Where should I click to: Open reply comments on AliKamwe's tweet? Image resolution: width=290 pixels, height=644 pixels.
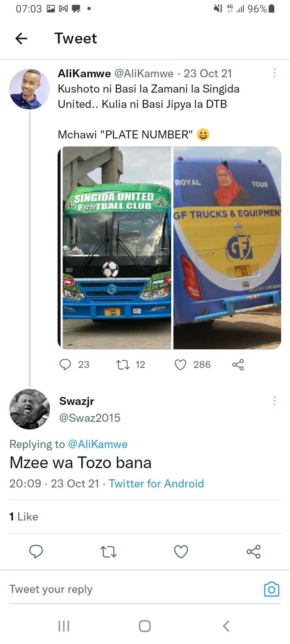(x=65, y=365)
